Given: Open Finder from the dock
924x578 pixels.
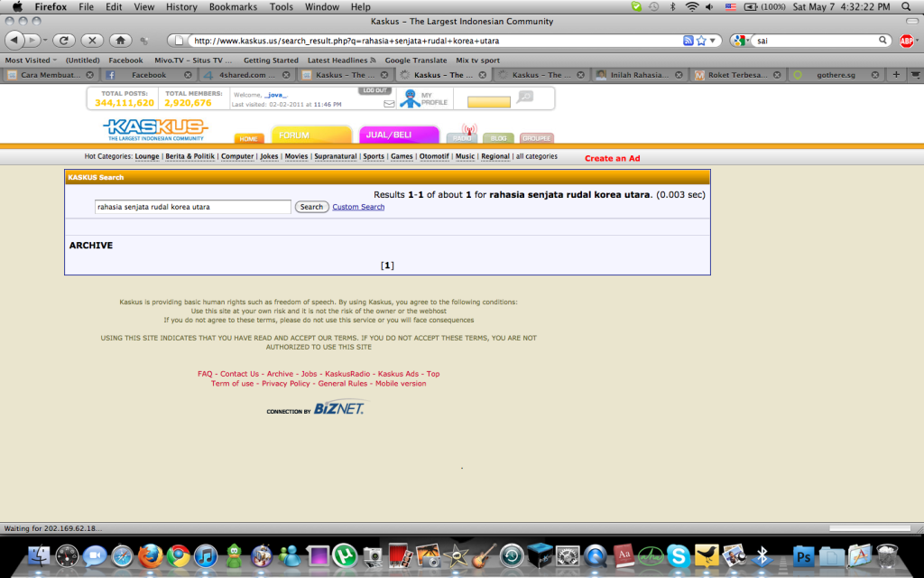Looking at the screenshot, I should pyautogui.click(x=40, y=555).
